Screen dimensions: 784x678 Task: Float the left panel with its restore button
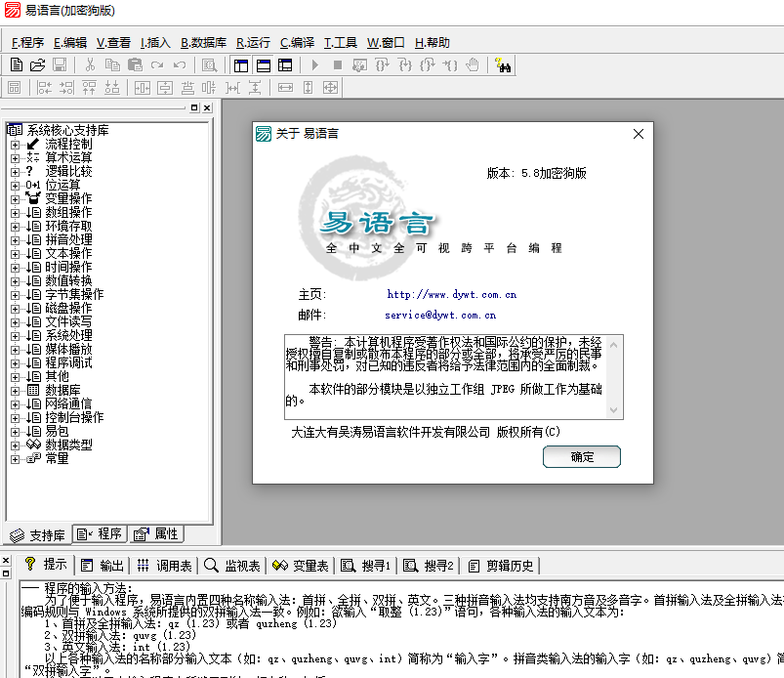point(194,107)
